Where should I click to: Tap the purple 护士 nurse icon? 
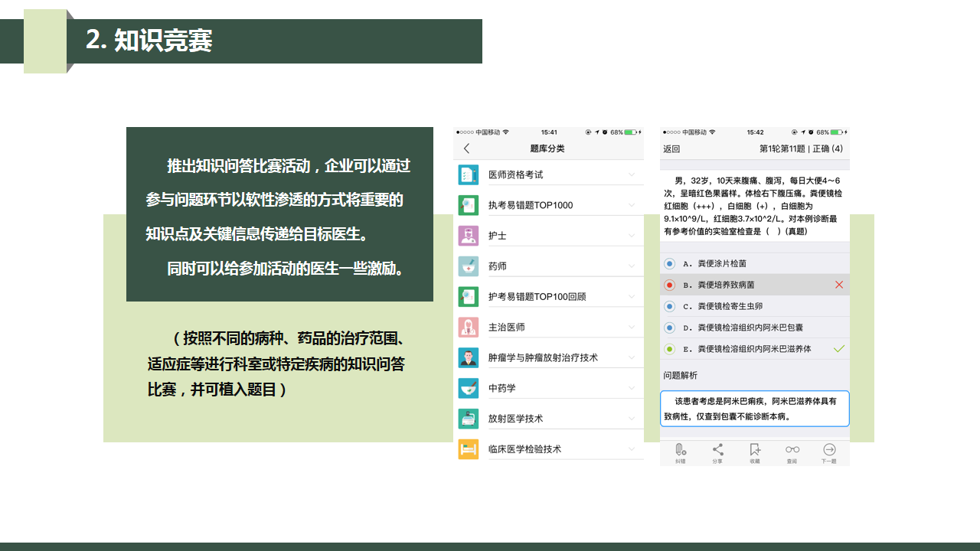[x=468, y=236]
